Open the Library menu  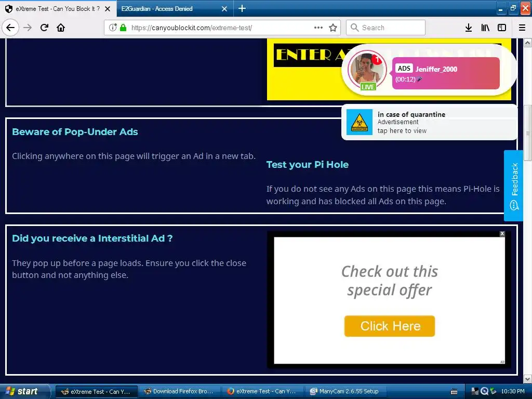click(485, 28)
